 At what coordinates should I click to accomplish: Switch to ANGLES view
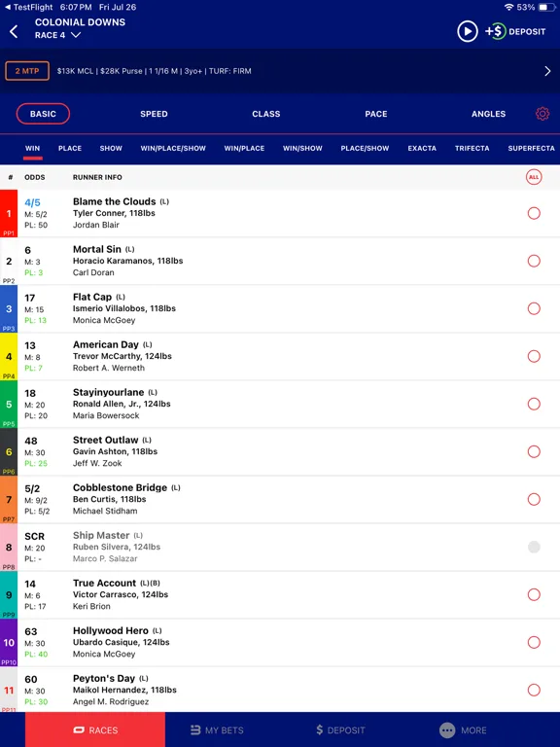(489, 114)
